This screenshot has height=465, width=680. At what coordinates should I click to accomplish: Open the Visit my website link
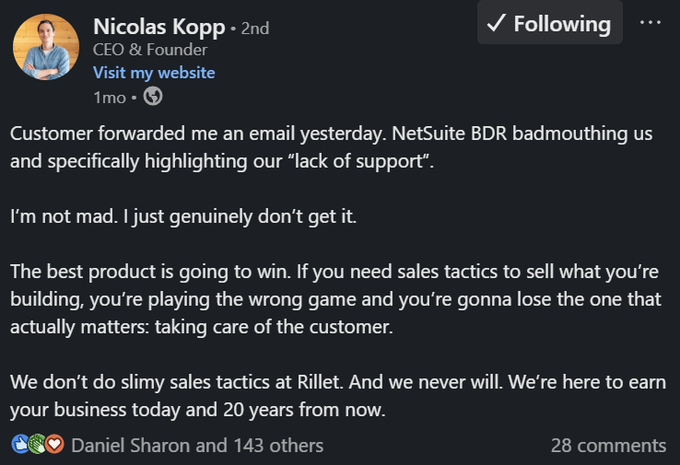[x=154, y=73]
